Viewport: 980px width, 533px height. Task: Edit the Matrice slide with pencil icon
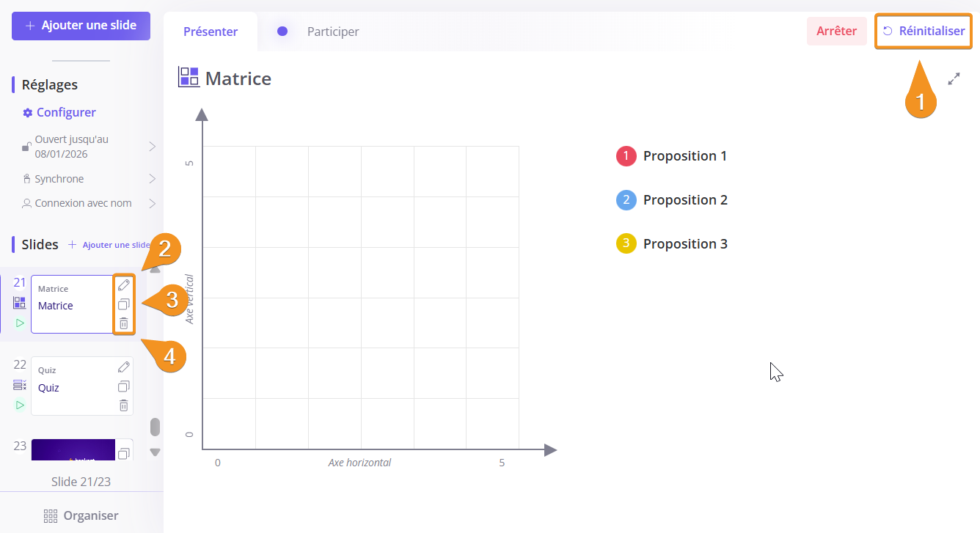124,285
